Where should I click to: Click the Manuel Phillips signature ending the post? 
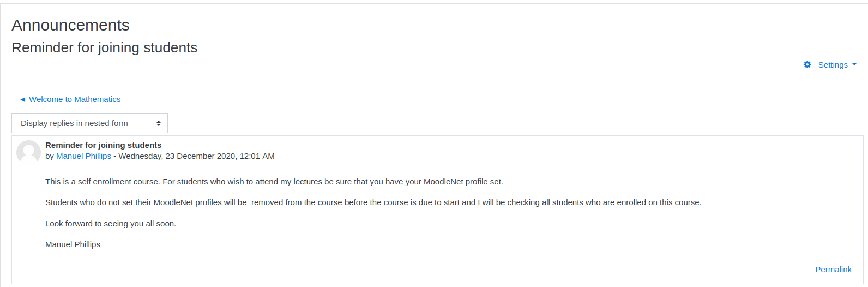[x=73, y=244]
